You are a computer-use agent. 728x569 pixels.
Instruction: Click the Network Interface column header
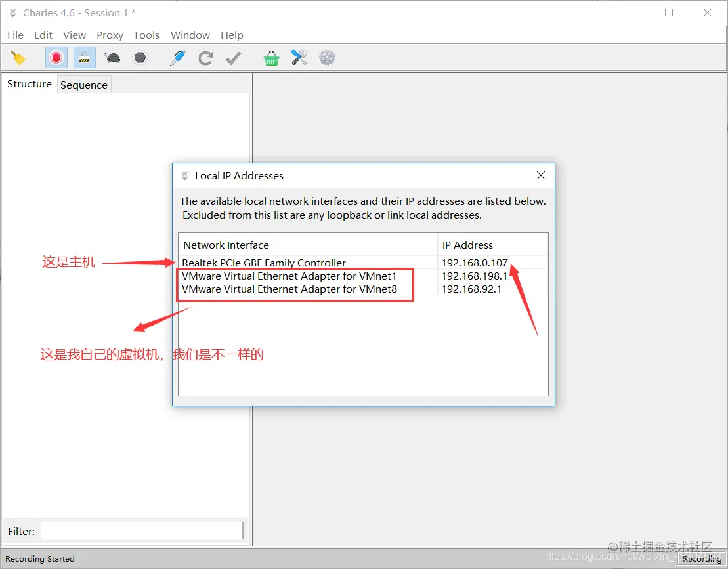click(x=309, y=245)
